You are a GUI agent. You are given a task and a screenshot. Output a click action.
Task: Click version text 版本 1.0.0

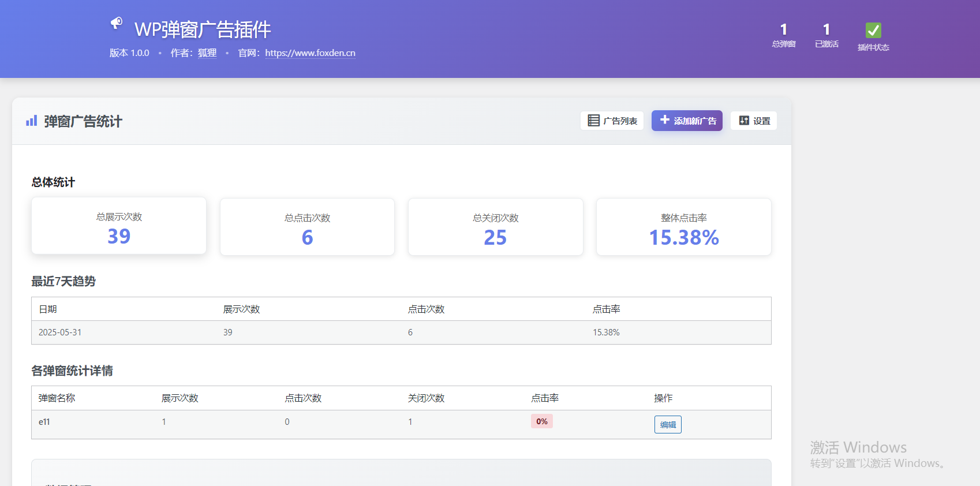point(129,53)
